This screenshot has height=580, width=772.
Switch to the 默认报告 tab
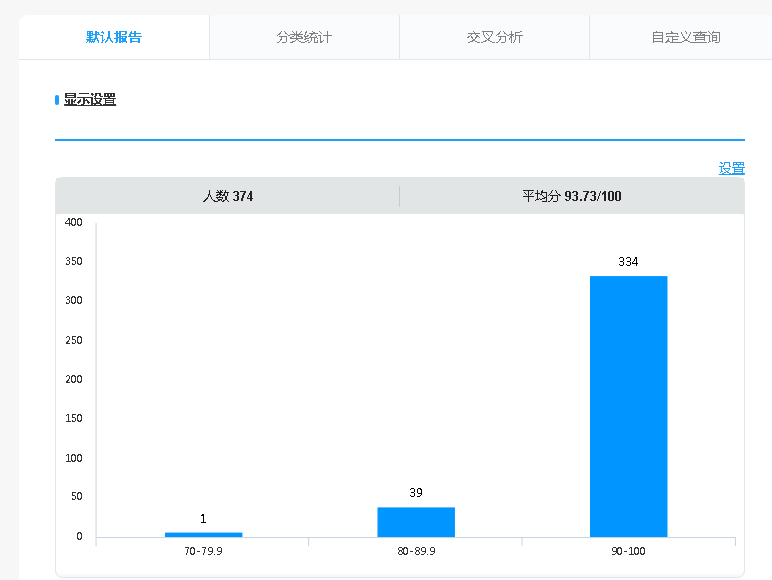pyautogui.click(x=114, y=37)
